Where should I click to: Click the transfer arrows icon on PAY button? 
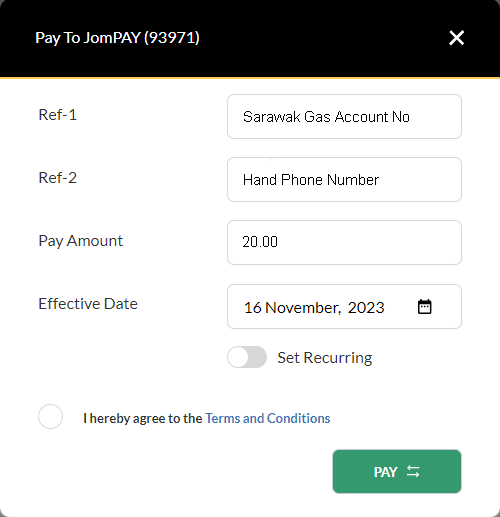[x=413, y=471]
